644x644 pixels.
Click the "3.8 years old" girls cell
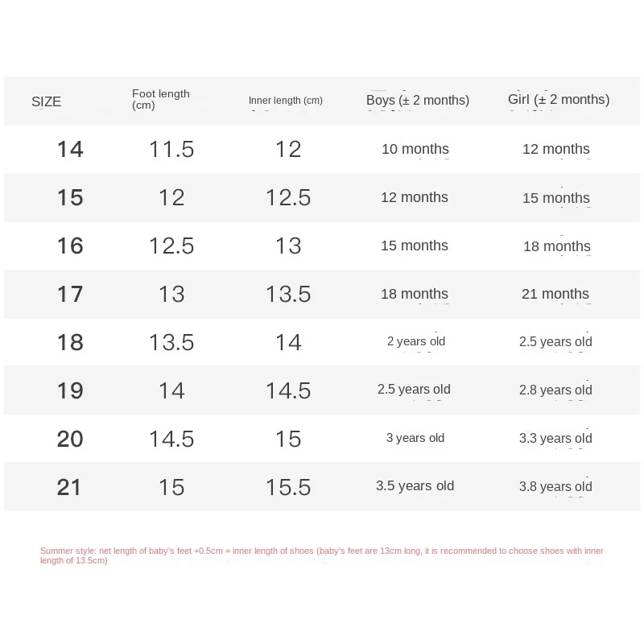click(555, 486)
